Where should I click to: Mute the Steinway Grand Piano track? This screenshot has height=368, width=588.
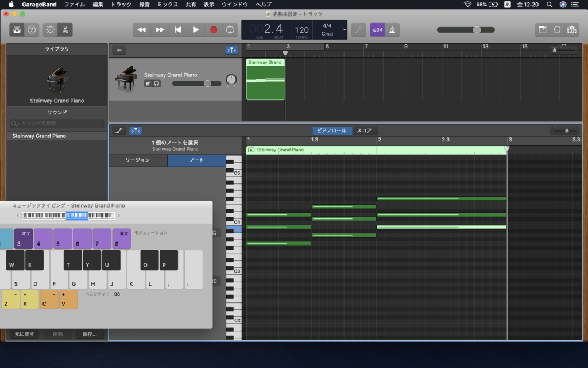(148, 83)
